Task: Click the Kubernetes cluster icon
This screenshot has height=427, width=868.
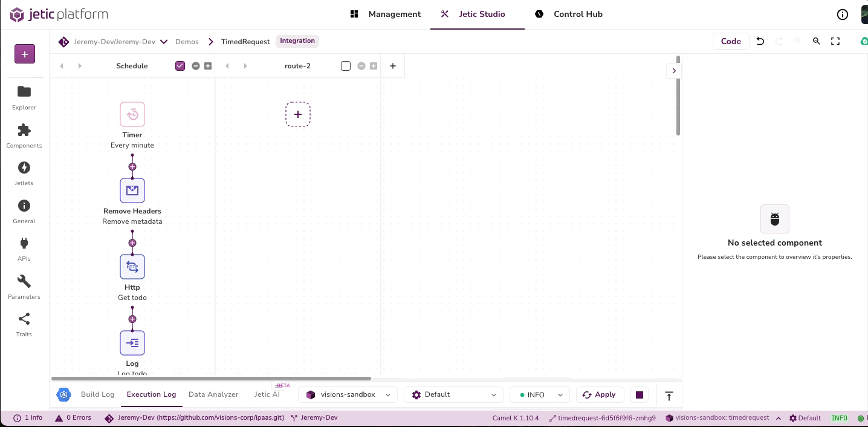Action: 63,395
